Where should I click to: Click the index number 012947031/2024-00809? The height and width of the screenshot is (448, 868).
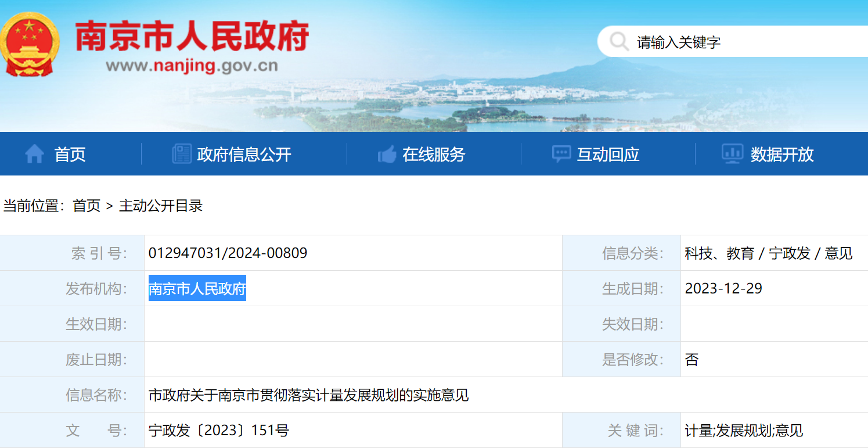[228, 253]
